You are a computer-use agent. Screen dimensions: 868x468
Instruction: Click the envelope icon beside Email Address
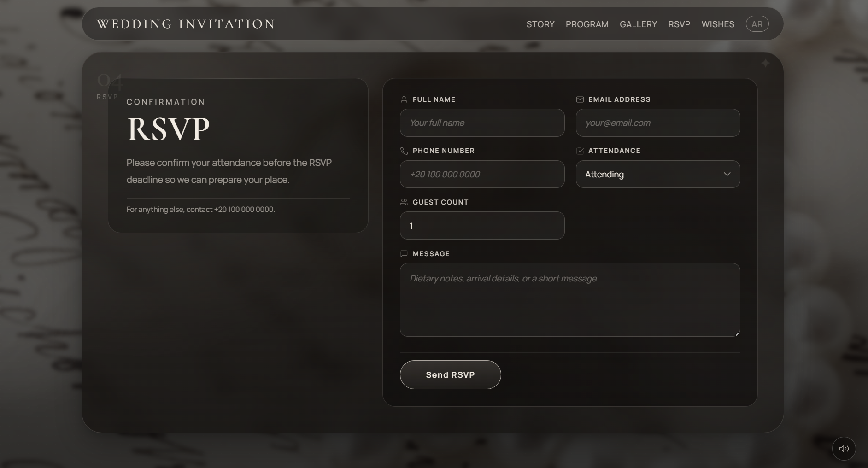pyautogui.click(x=580, y=99)
